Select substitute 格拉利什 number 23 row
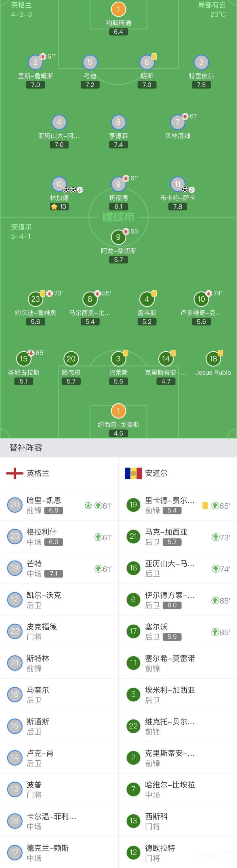 click(59, 536)
